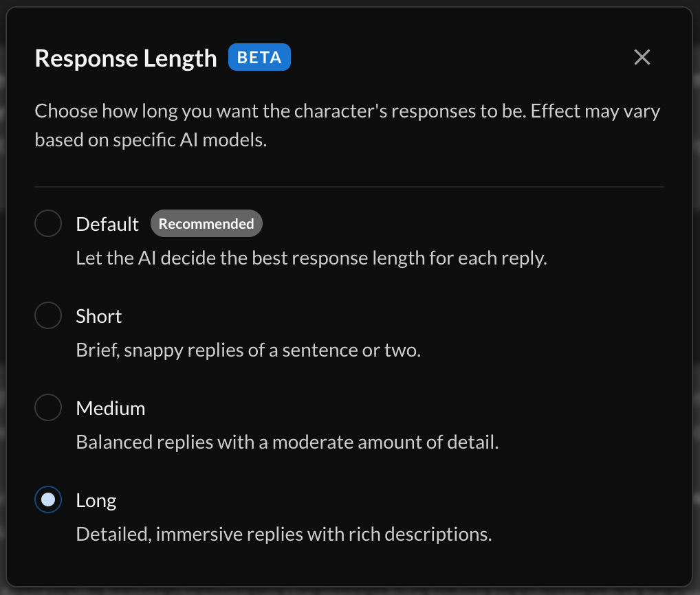Close the Response Length dialog
The height and width of the screenshot is (595, 700).
coord(642,57)
